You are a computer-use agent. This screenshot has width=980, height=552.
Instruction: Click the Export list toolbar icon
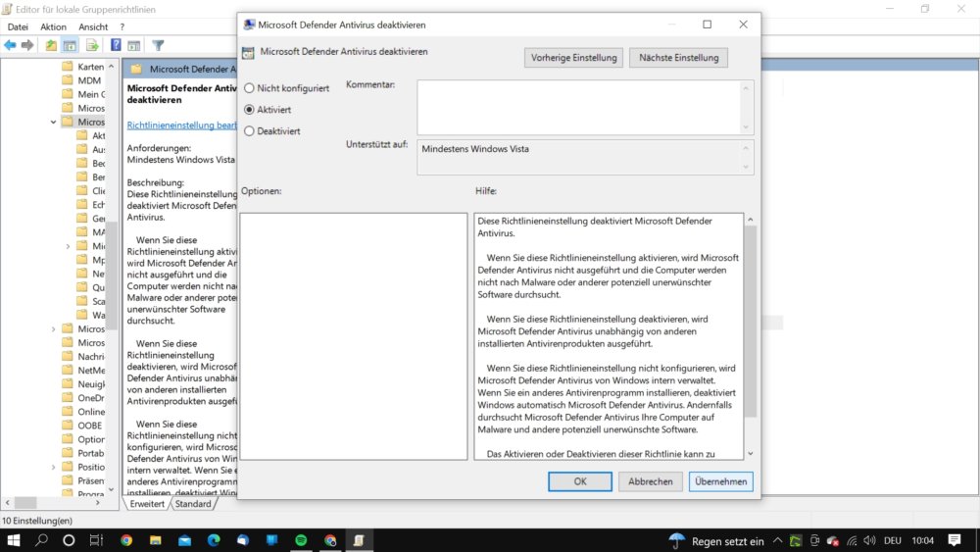(92, 45)
